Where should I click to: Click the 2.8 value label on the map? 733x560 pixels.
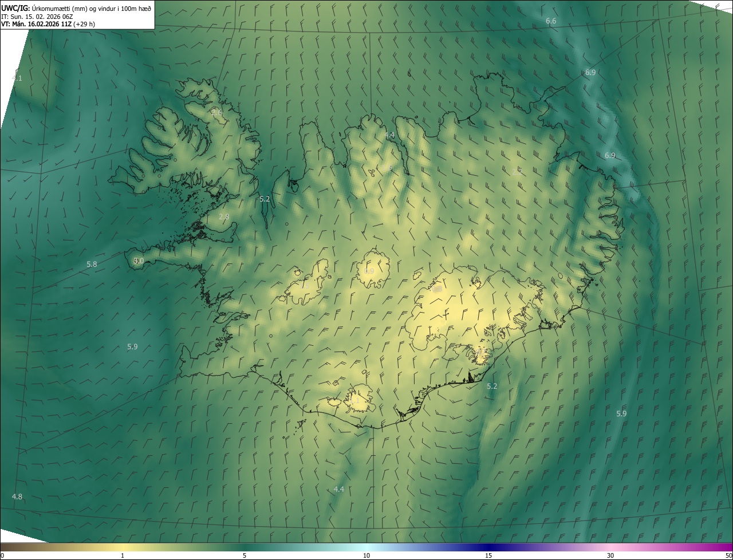click(224, 216)
